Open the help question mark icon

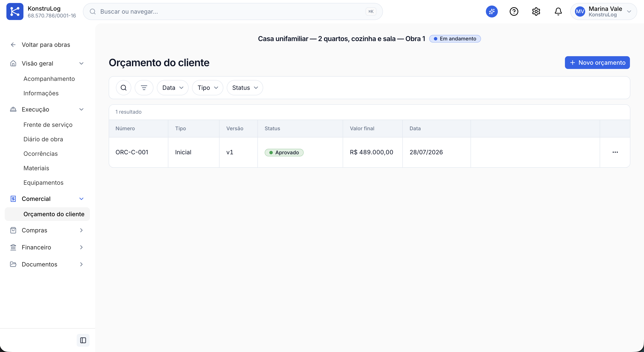coord(514,11)
